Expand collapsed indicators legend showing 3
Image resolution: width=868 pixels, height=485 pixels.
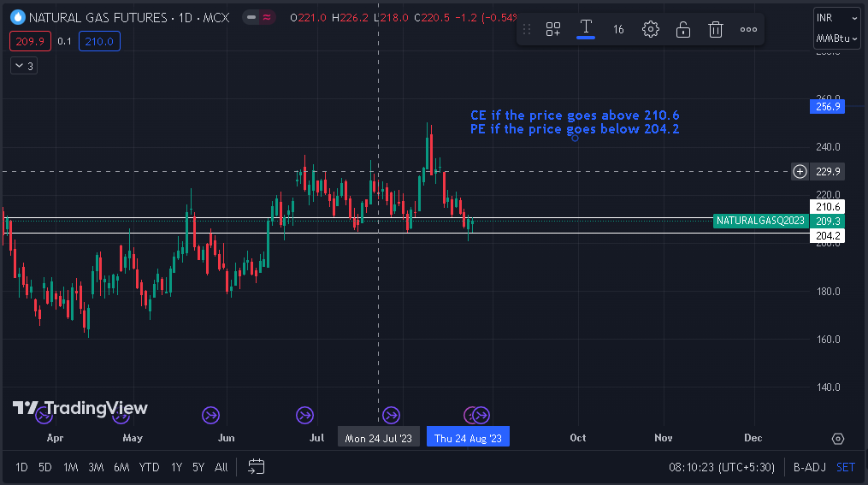(x=24, y=66)
